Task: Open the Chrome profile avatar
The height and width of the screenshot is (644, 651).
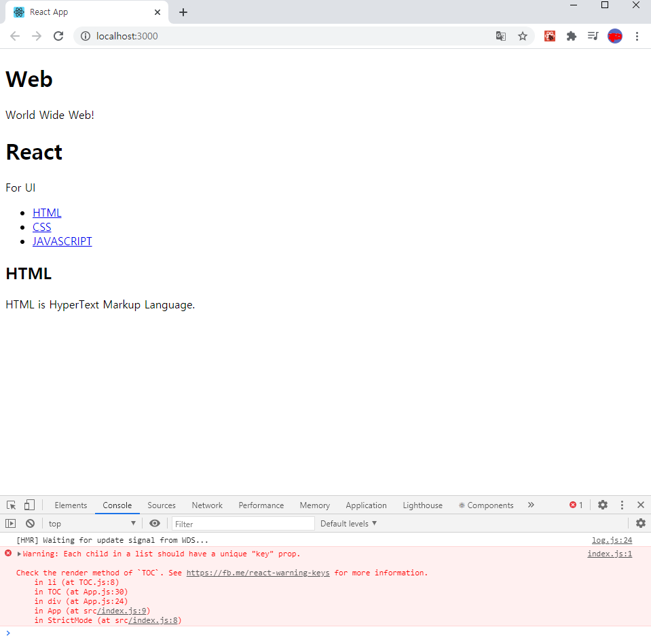Action: pyautogui.click(x=615, y=36)
